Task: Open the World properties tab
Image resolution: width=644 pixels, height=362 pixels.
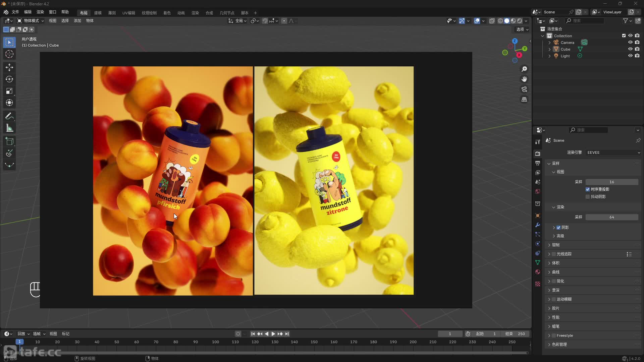Action: [538, 191]
